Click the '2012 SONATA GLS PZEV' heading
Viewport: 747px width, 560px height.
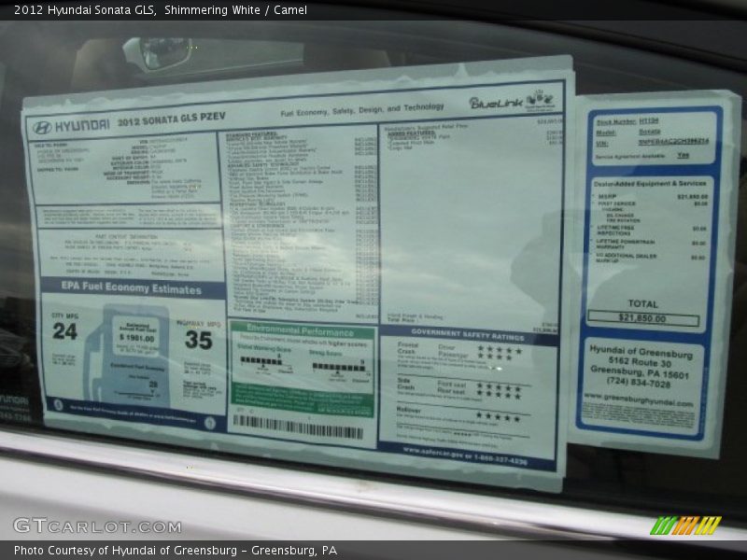coord(172,119)
